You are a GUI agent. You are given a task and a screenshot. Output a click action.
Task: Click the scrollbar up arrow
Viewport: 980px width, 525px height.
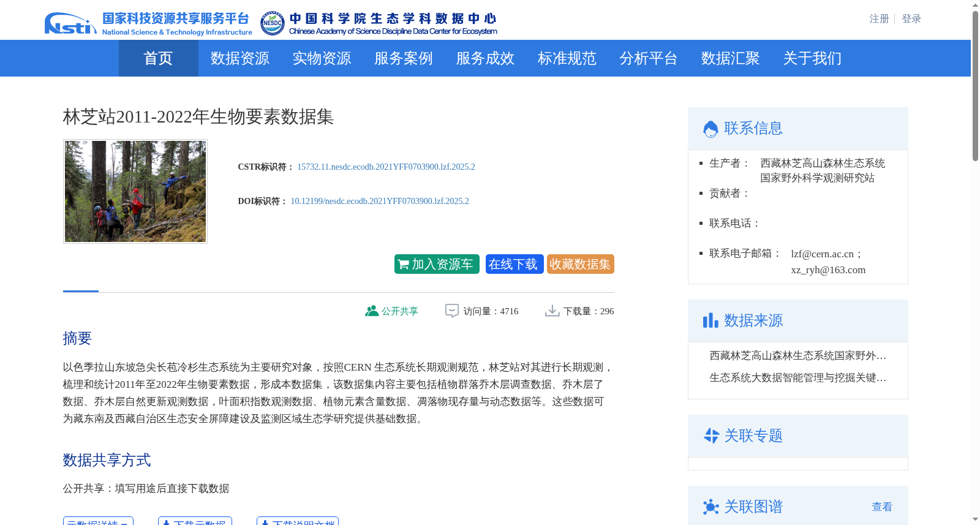975,5
